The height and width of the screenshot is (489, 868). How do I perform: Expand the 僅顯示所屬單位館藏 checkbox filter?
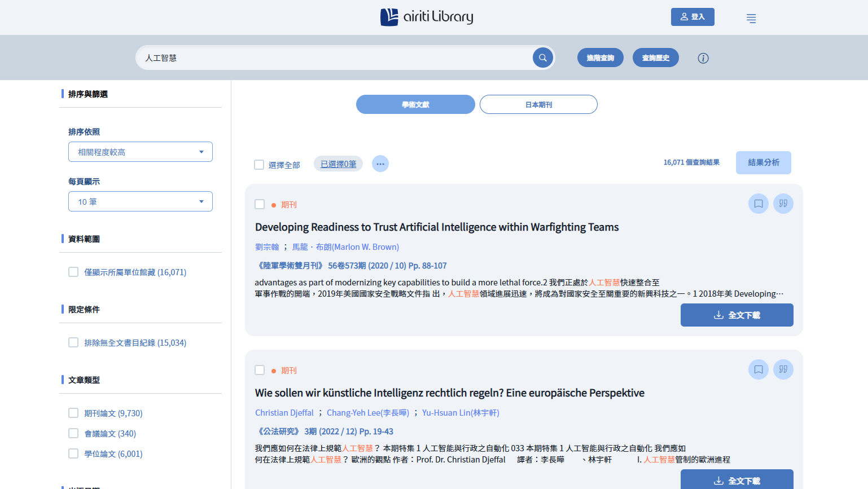coord(73,272)
